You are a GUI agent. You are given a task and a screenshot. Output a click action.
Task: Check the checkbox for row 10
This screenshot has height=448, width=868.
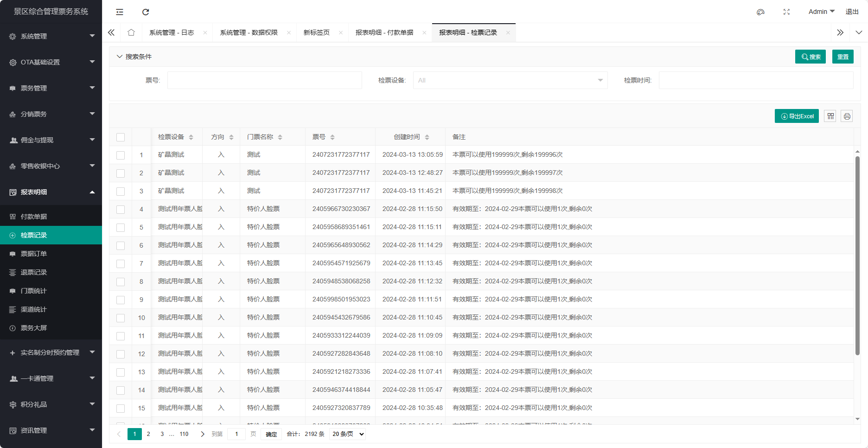(121, 318)
